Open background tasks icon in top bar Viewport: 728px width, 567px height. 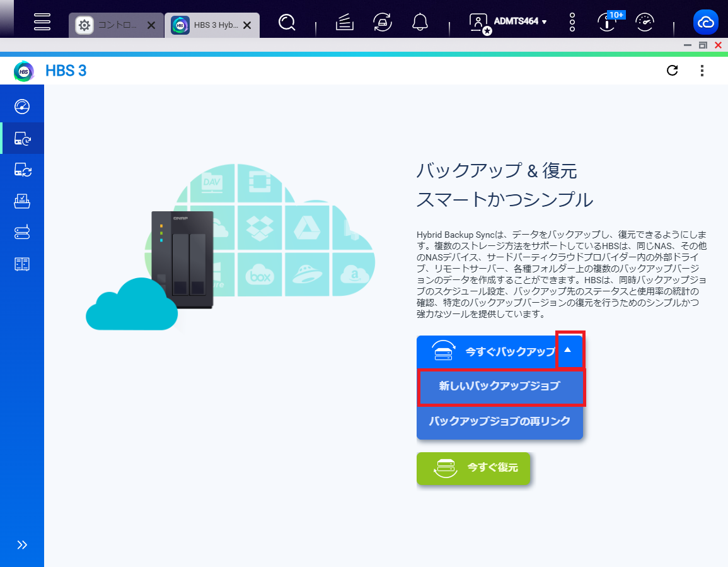(345, 22)
